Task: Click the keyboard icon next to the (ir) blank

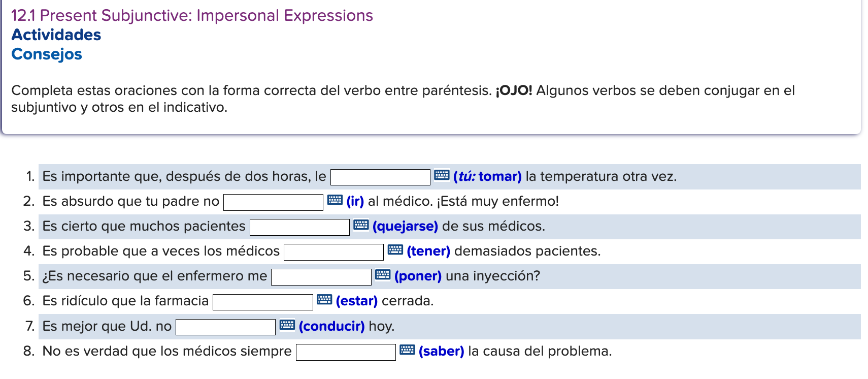Action: (x=335, y=201)
